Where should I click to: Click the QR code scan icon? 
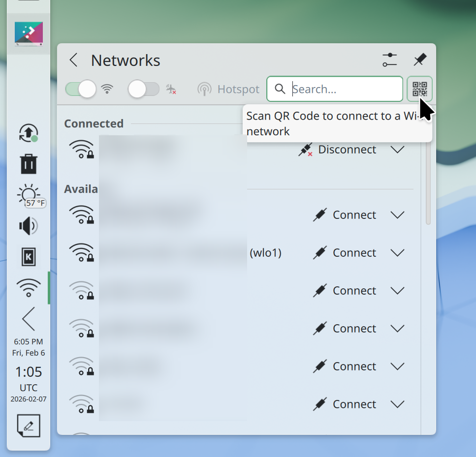[419, 89]
